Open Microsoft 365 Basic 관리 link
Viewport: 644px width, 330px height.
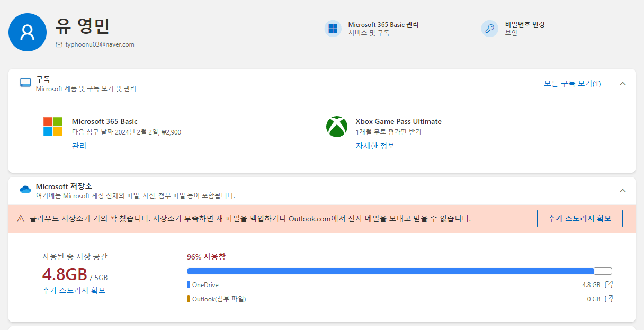(383, 25)
